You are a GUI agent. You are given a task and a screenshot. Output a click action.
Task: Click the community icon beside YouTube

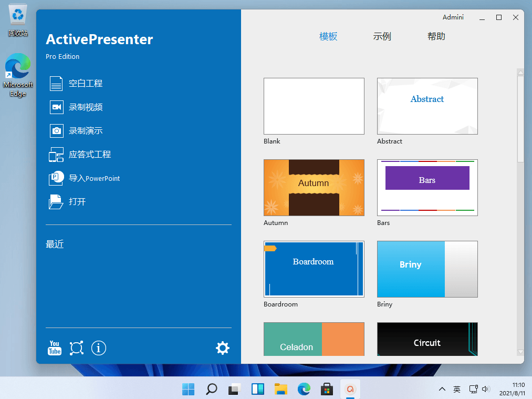[x=76, y=348]
